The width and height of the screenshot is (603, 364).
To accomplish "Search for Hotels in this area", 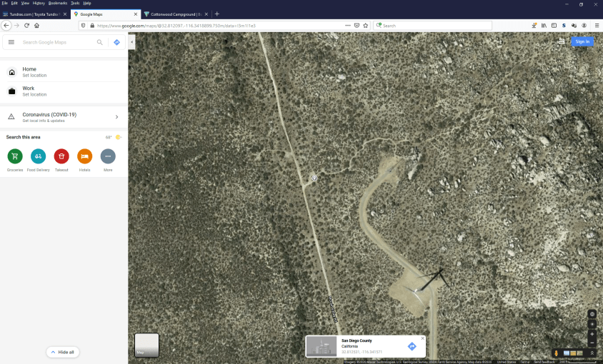I will click(84, 156).
